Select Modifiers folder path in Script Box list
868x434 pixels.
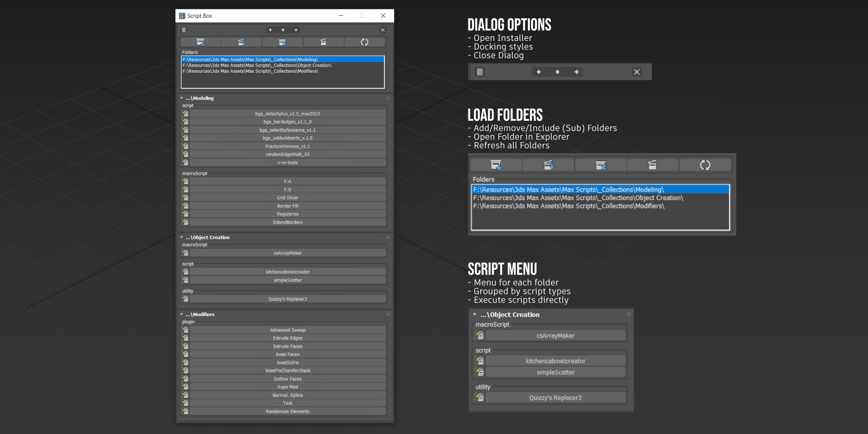pos(250,71)
